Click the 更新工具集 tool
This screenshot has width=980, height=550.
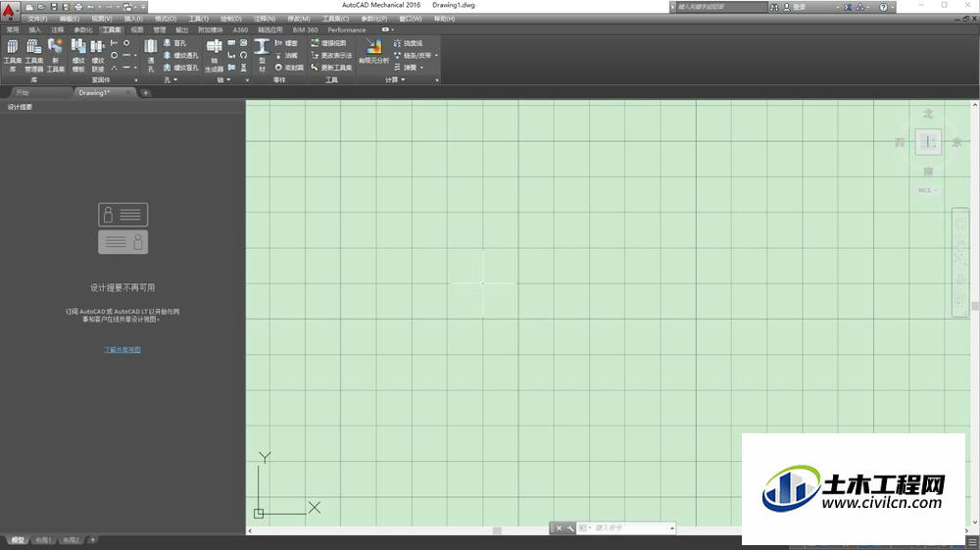332,68
